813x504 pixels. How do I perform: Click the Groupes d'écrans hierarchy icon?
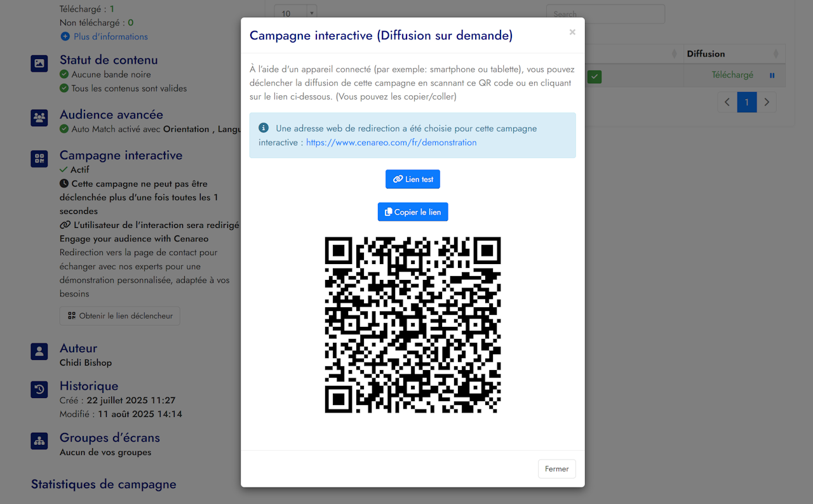39,441
